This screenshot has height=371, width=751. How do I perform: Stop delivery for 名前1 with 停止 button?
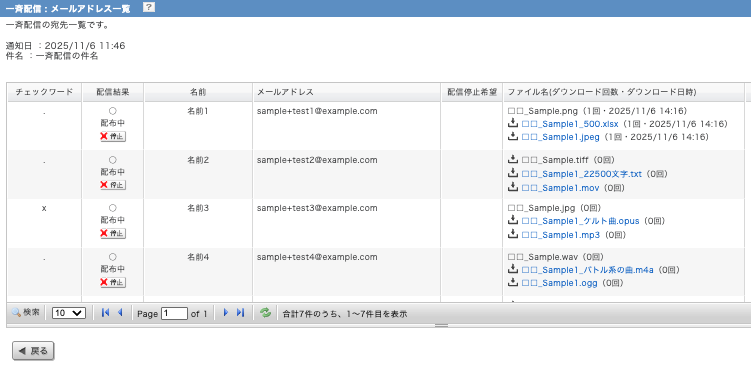(113, 136)
